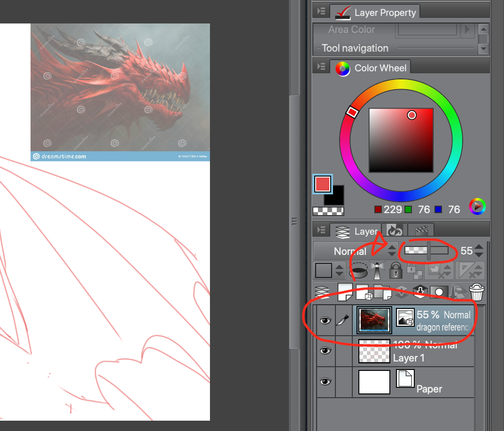The width and height of the screenshot is (504, 431).
Task: Open the Color Wheel panel menu
Action: click(x=321, y=67)
